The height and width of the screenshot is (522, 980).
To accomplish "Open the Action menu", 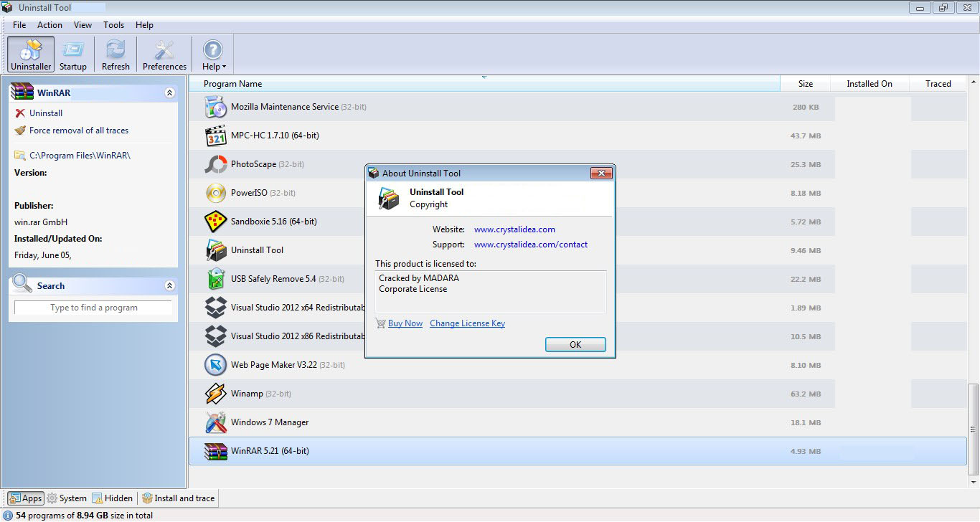I will tap(50, 25).
